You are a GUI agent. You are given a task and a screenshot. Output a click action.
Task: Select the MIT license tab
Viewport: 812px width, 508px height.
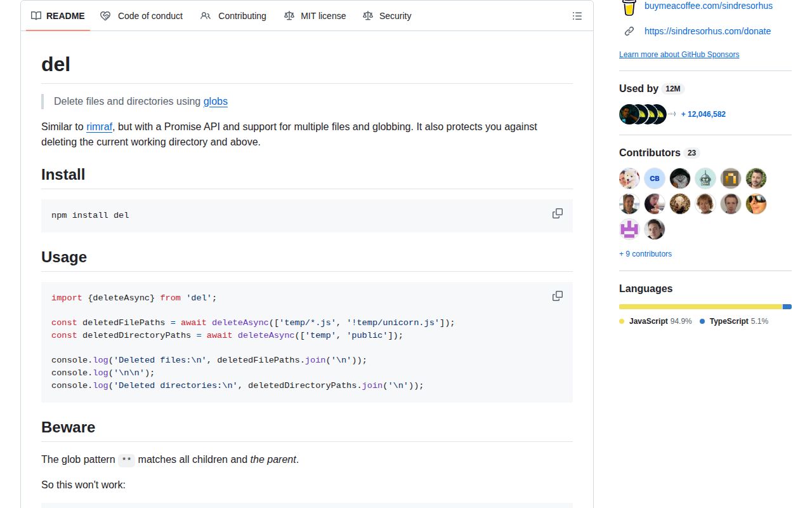click(315, 16)
